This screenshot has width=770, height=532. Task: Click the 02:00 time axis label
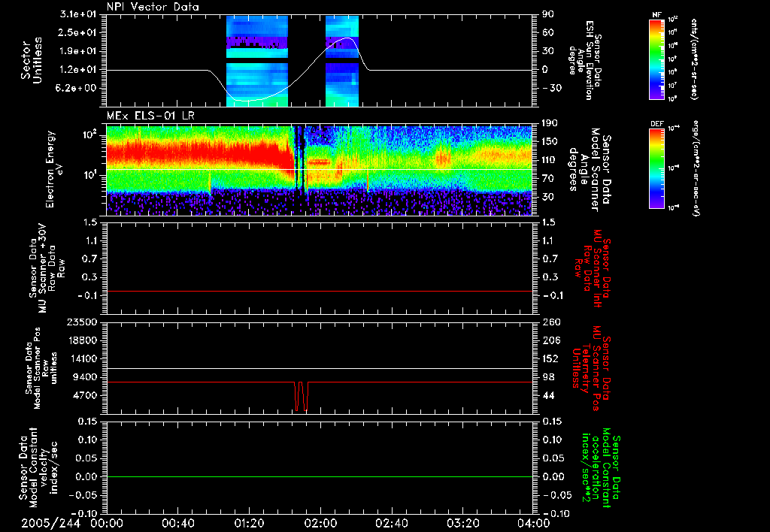click(x=320, y=523)
